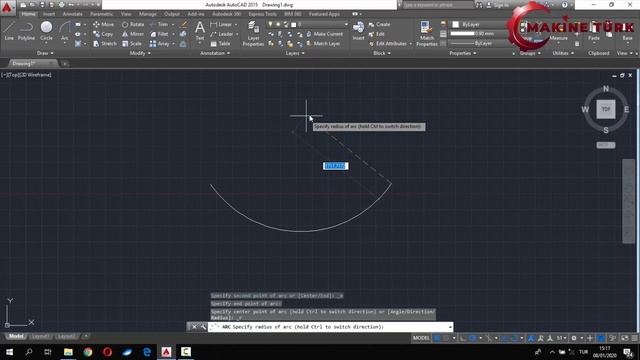Screen dimensions: 640x360
Task: Select the Line tool
Action: [9, 31]
